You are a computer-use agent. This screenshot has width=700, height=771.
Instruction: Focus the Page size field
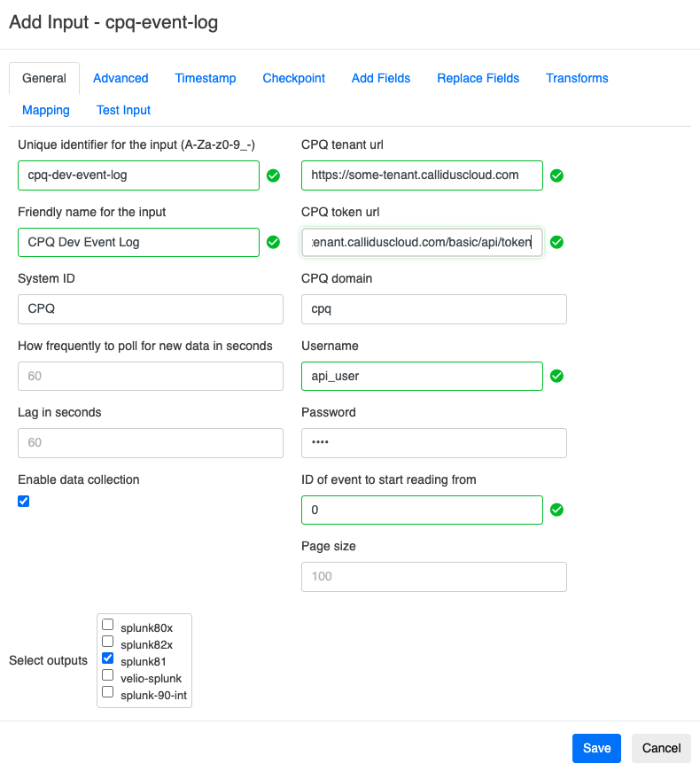coord(433,576)
